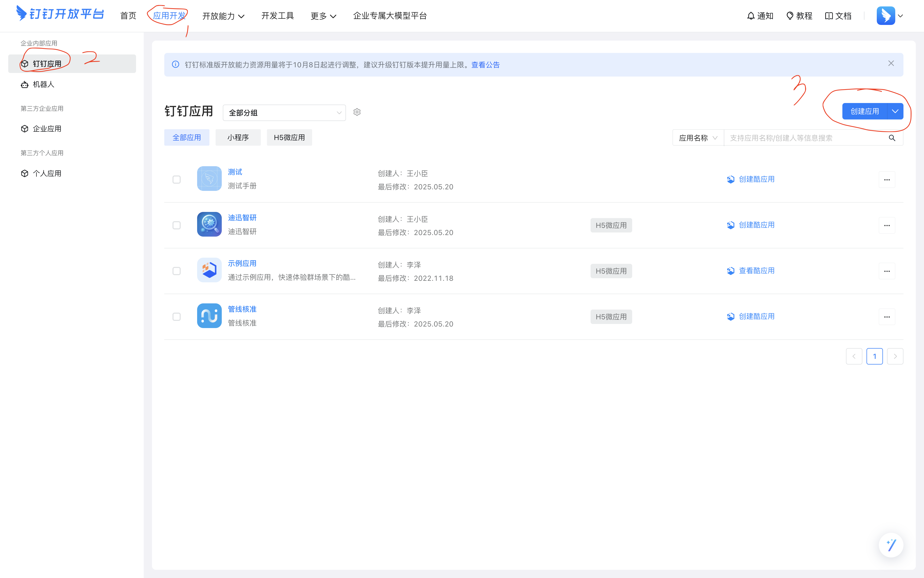Open 开发工具 in top navigation
This screenshot has height=578, width=924.
(277, 16)
